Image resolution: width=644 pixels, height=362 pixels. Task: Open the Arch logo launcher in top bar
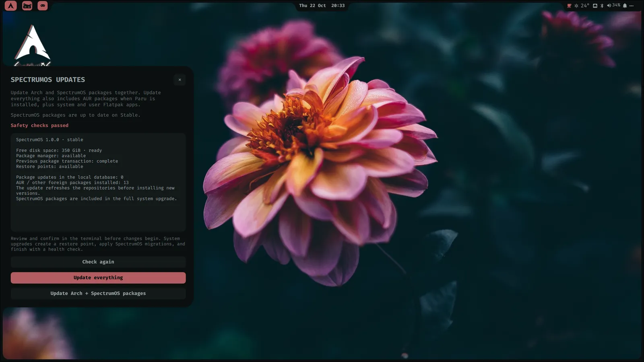coord(11,6)
